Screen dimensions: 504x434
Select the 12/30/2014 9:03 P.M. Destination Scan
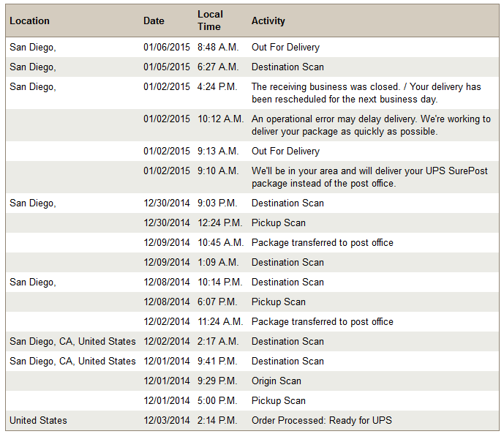(x=287, y=203)
